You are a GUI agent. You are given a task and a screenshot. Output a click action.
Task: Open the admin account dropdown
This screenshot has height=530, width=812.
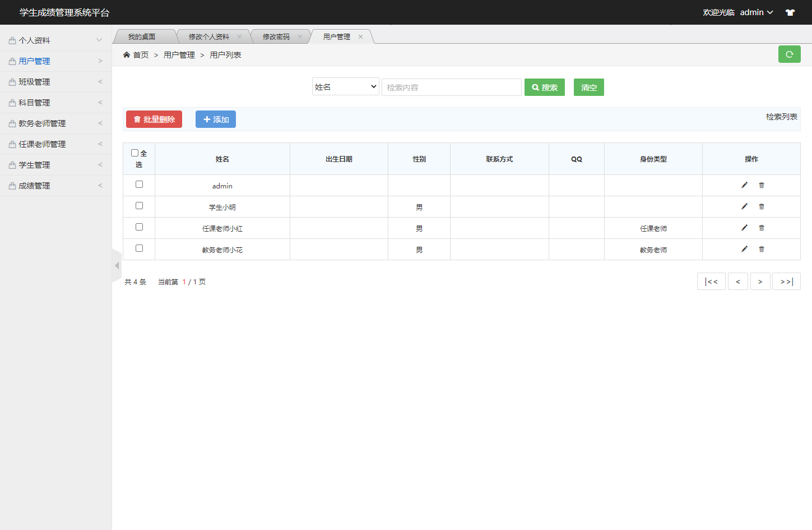tap(755, 12)
